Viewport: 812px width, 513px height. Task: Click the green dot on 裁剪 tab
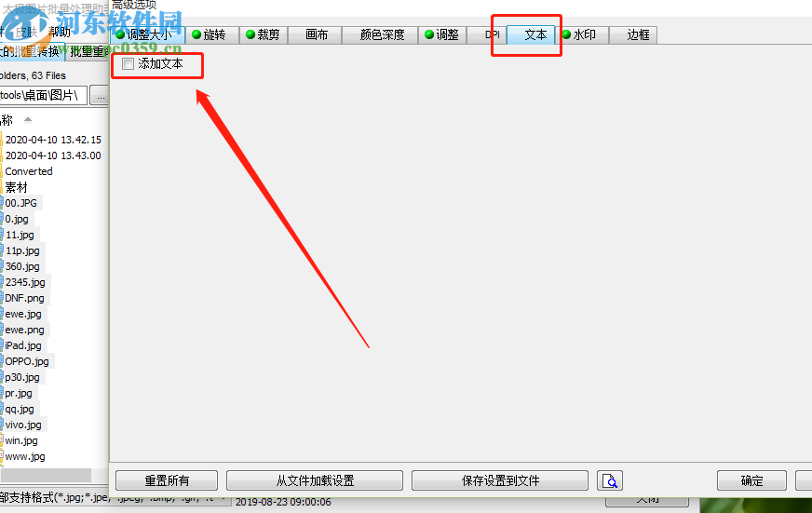pyautogui.click(x=250, y=34)
